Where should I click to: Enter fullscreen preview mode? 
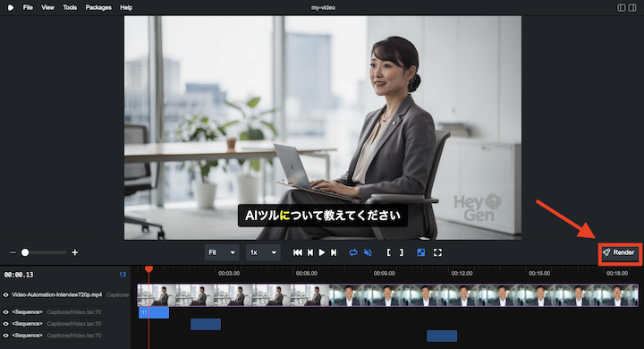coord(437,252)
